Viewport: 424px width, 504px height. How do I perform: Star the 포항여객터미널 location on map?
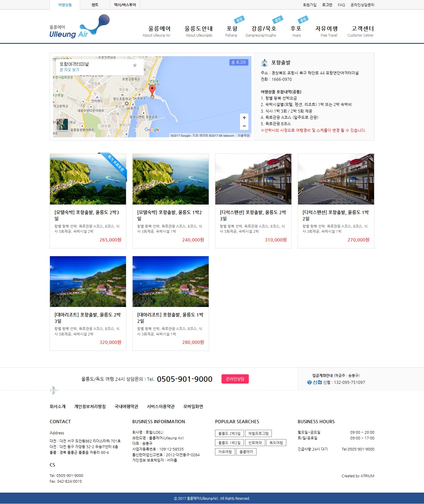135,65
